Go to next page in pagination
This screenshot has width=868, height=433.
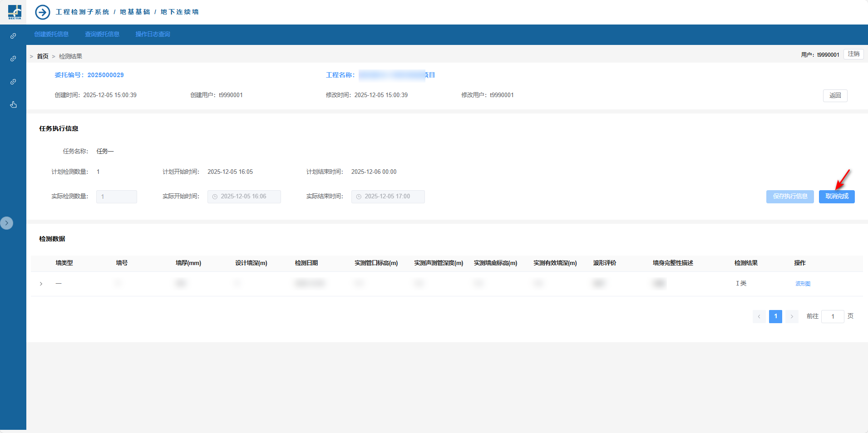(x=792, y=316)
